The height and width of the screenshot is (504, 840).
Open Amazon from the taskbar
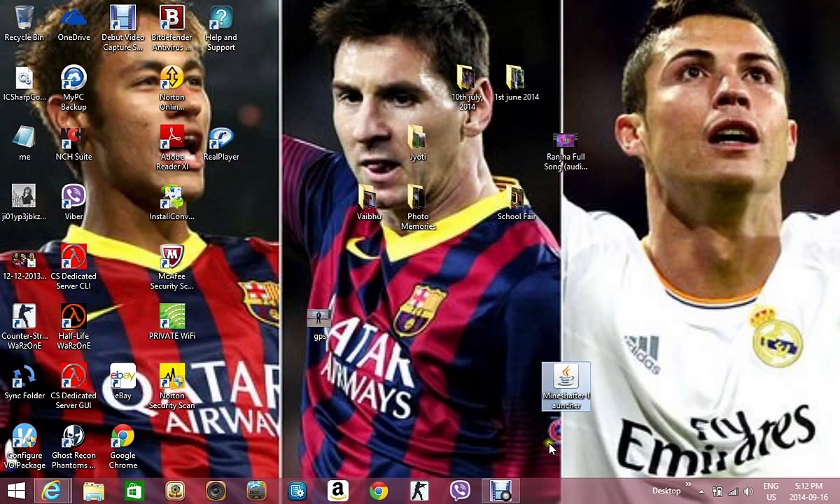point(338,491)
